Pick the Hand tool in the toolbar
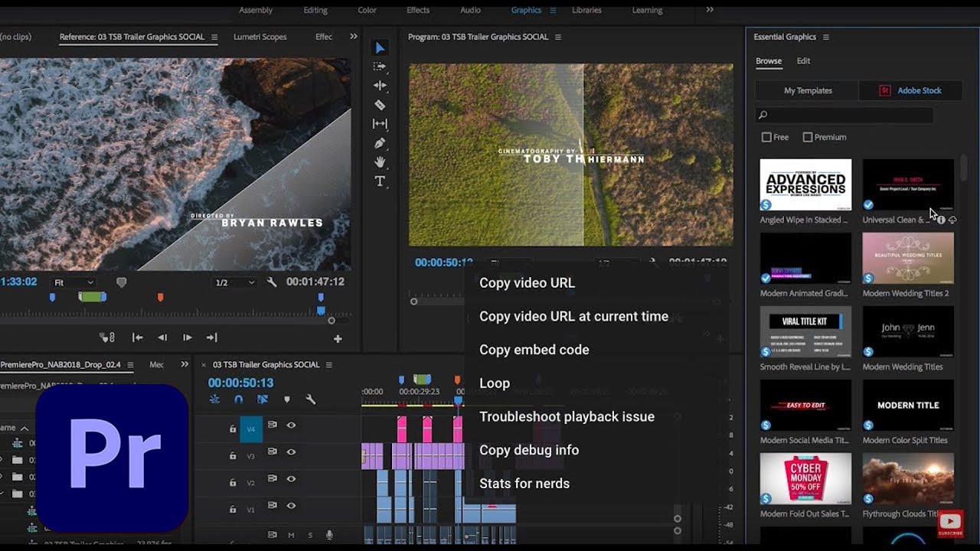Viewport: 980px width, 551px height. coord(381,162)
